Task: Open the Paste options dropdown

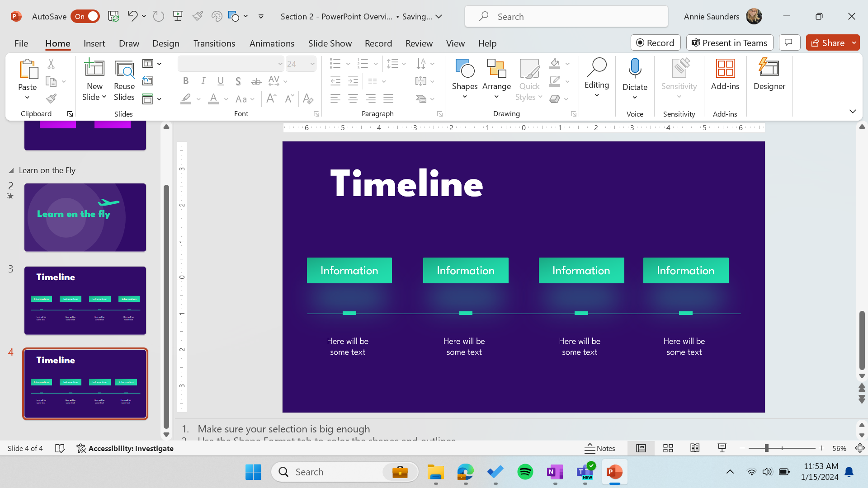Action: coord(27,98)
